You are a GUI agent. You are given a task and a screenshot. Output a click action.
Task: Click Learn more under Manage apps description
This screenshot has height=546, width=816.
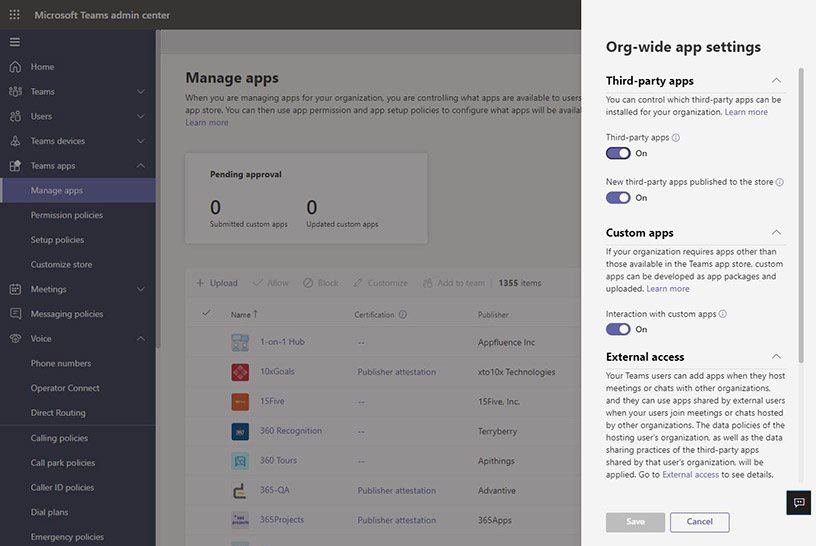(207, 122)
